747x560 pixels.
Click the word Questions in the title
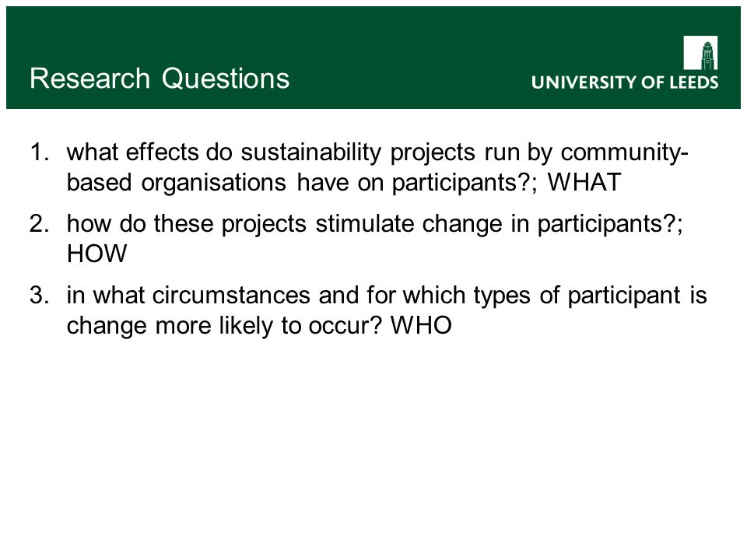(x=226, y=79)
